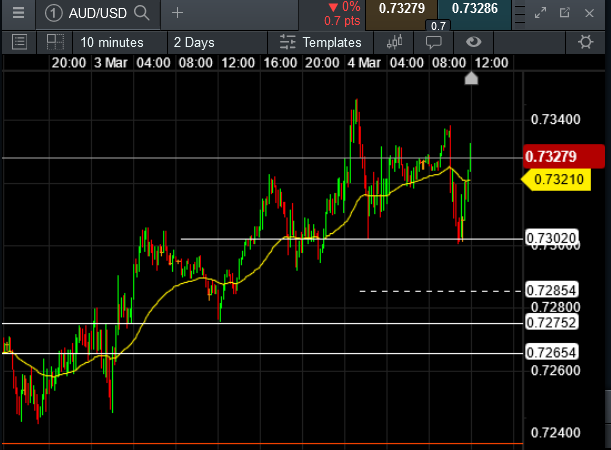This screenshot has height=450, width=611.
Task: Open the Templates menu
Action: 320,42
